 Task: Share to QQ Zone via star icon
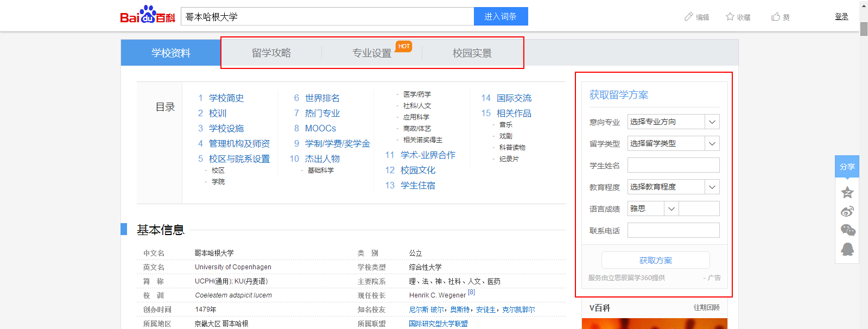[847, 192]
